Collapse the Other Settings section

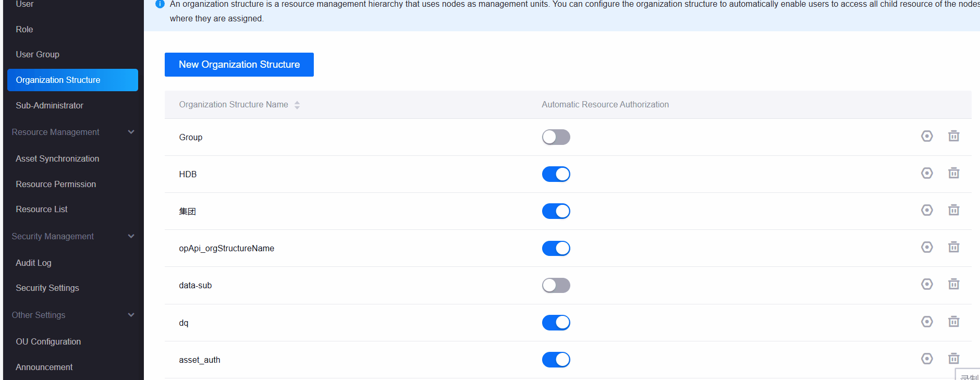click(x=131, y=315)
